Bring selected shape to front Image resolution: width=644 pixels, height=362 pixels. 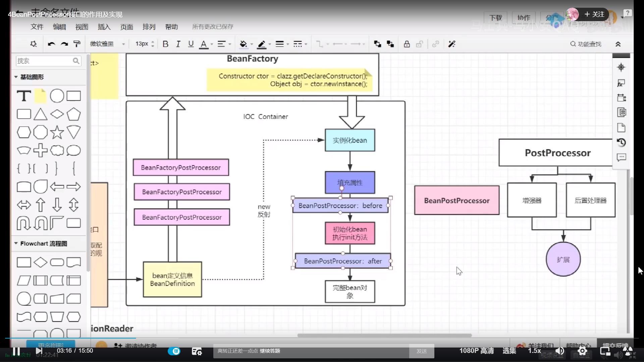378,44
